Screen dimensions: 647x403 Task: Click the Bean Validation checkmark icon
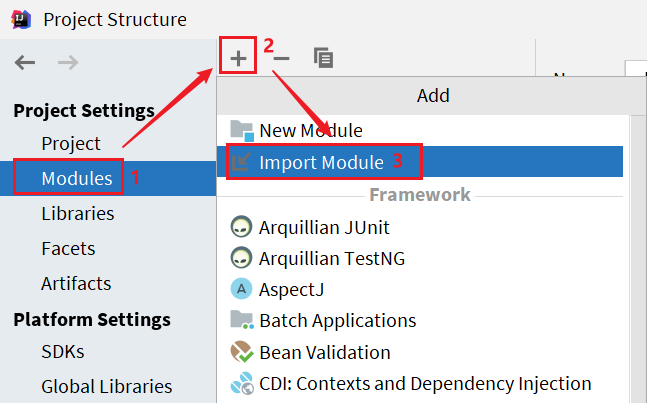[241, 352]
